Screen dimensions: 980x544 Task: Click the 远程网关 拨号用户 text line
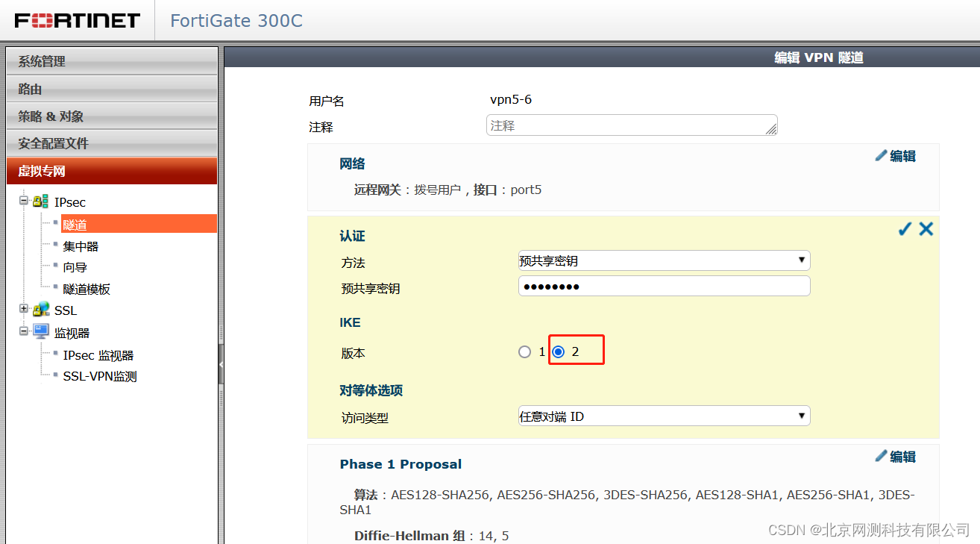447,190
